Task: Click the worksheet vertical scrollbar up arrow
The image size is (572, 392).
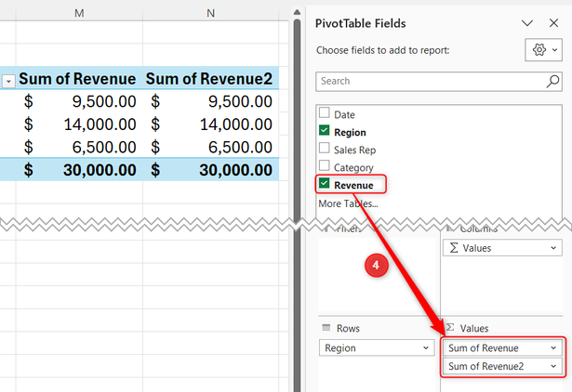Action: point(297,12)
